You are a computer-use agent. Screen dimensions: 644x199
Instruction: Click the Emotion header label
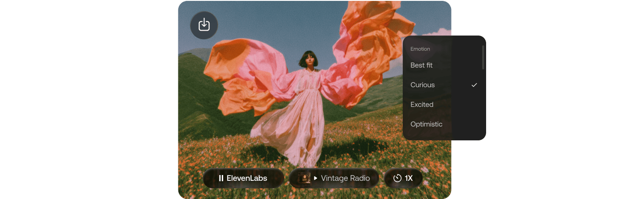420,49
